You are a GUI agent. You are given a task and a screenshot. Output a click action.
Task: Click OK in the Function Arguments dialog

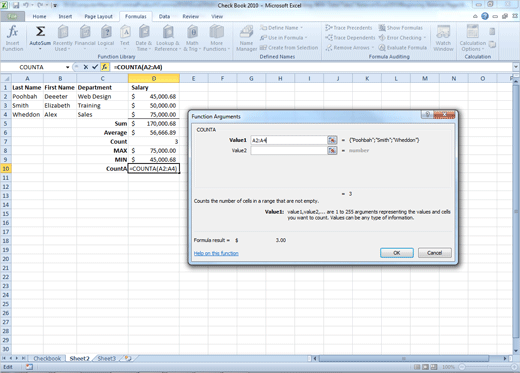tap(397, 253)
